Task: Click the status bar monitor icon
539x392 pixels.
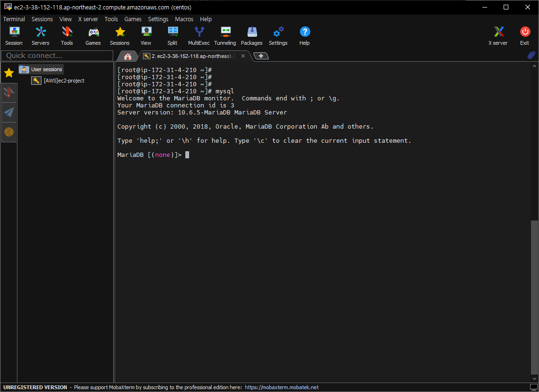Action: (533, 387)
